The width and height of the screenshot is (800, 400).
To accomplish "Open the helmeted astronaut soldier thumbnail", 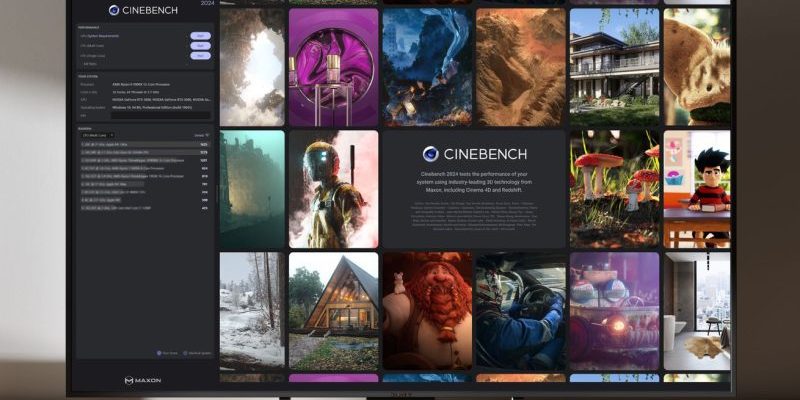I will pyautogui.click(x=334, y=189).
